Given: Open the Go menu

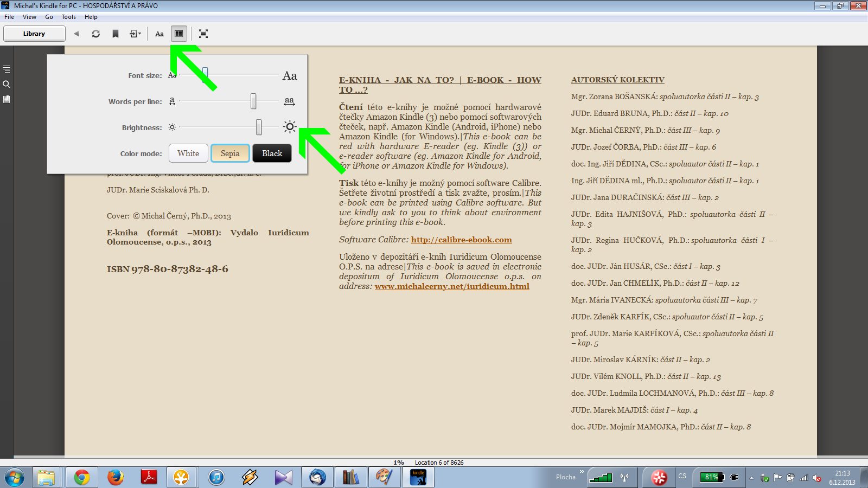Looking at the screenshot, I should pyautogui.click(x=49, y=17).
